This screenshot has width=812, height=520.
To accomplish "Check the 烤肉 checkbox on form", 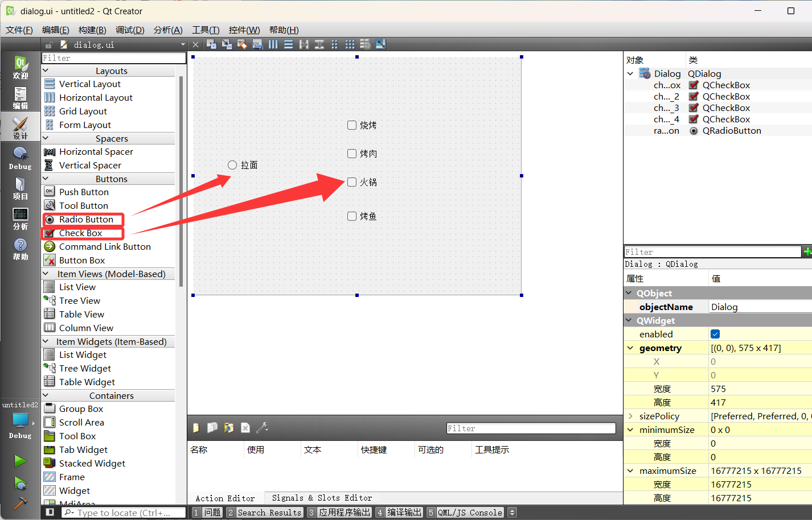I will pos(352,154).
